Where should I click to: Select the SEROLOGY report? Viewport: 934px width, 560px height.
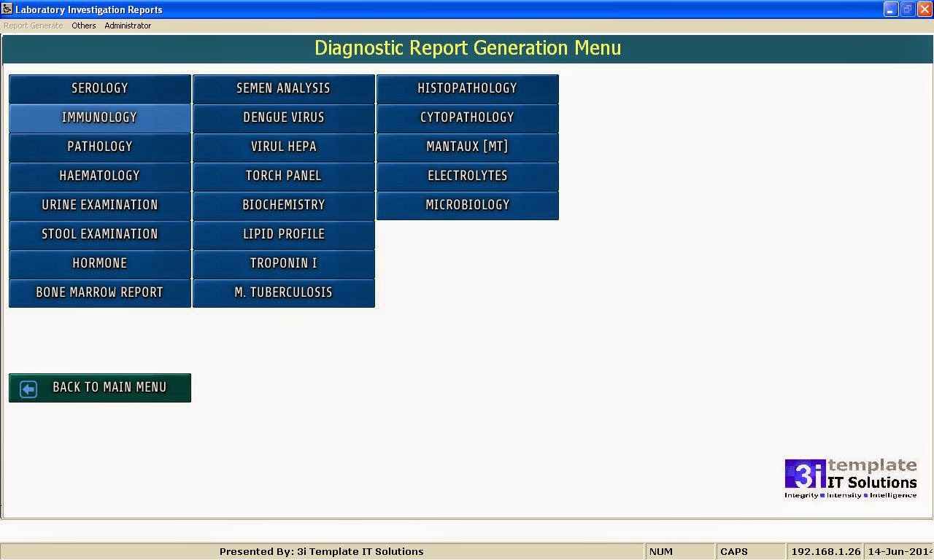click(x=99, y=88)
